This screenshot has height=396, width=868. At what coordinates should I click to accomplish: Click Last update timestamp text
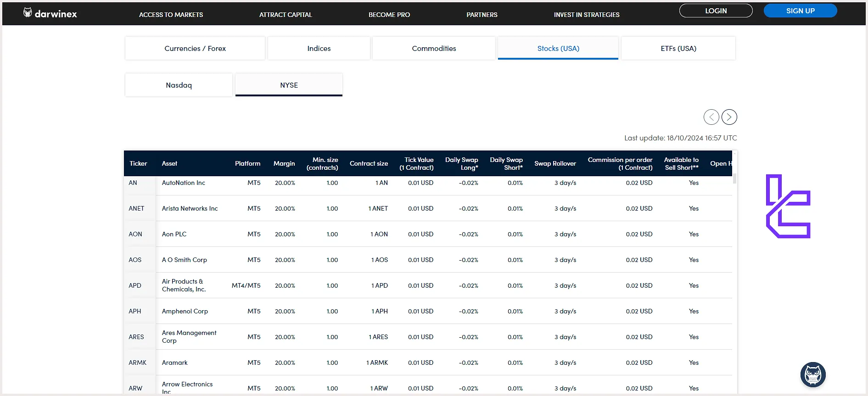coord(681,138)
